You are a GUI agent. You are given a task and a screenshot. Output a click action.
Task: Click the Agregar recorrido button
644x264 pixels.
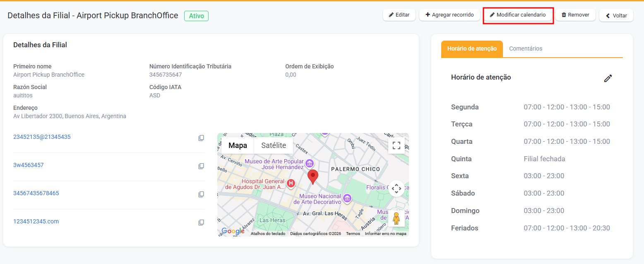(449, 15)
